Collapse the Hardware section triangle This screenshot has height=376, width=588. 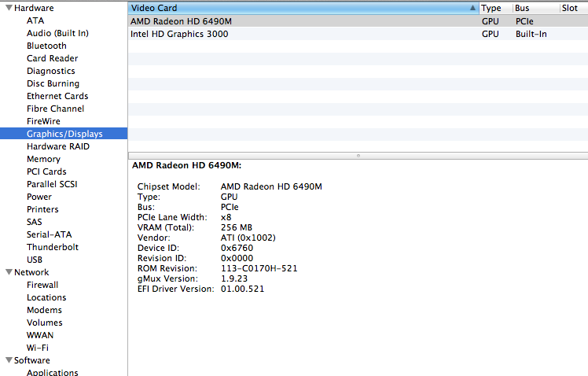tap(9, 8)
